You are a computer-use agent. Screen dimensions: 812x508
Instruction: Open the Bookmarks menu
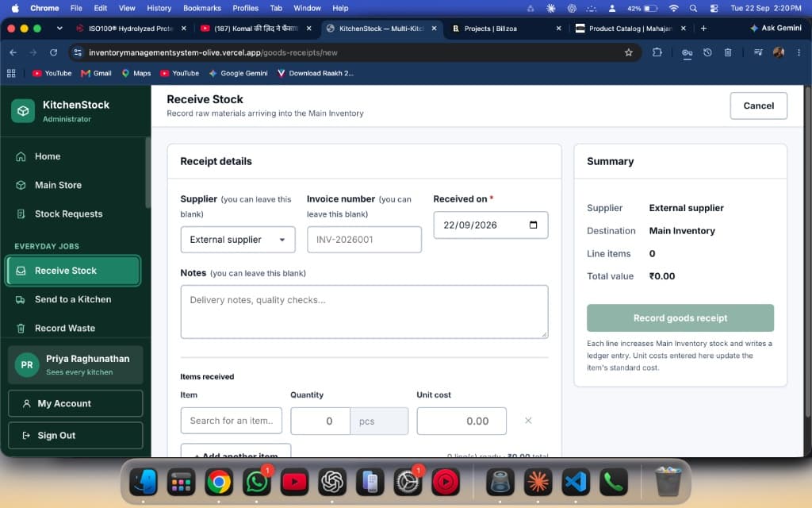pos(202,8)
